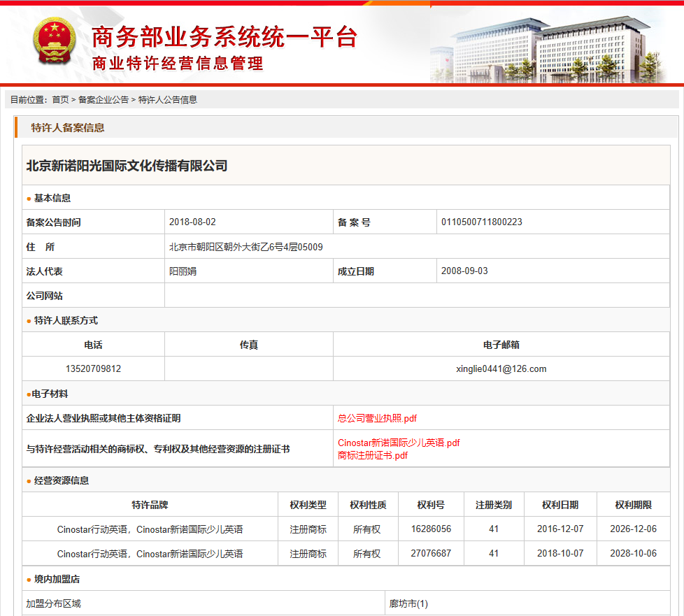684x616 pixels.
Task: Click brand name in the 16286056 row
Action: (x=150, y=529)
